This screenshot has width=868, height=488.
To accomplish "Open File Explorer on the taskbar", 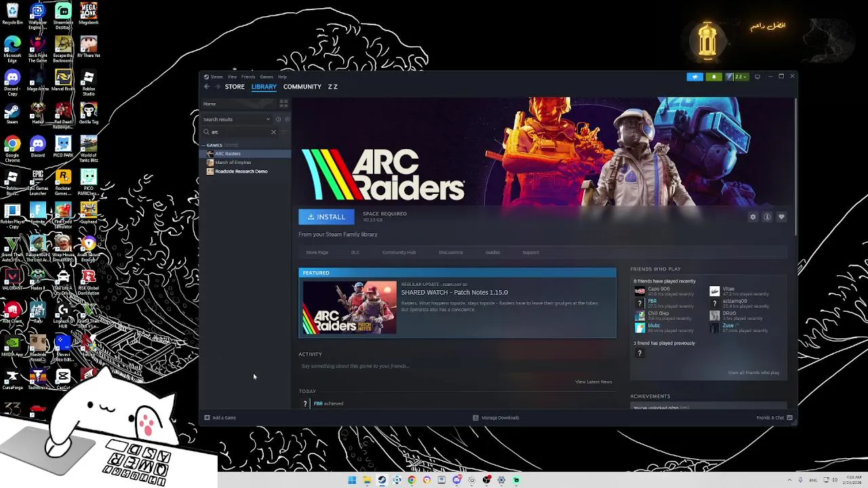I will (x=367, y=480).
